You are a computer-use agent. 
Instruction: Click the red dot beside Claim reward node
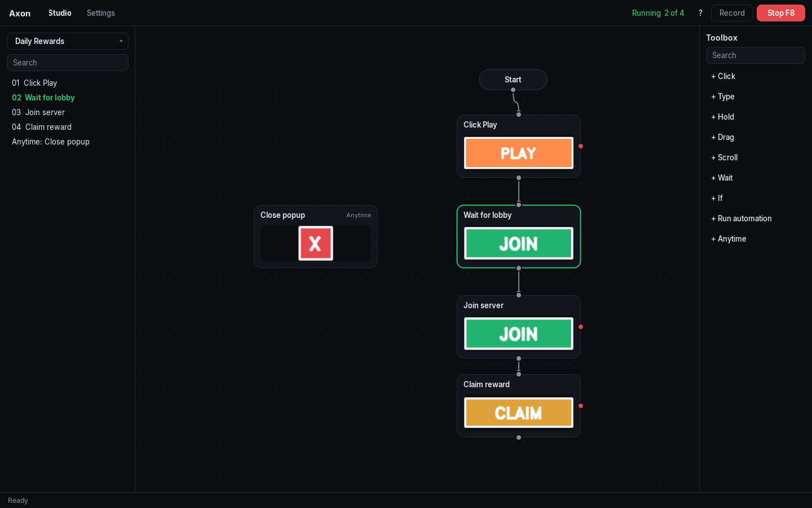(581, 406)
